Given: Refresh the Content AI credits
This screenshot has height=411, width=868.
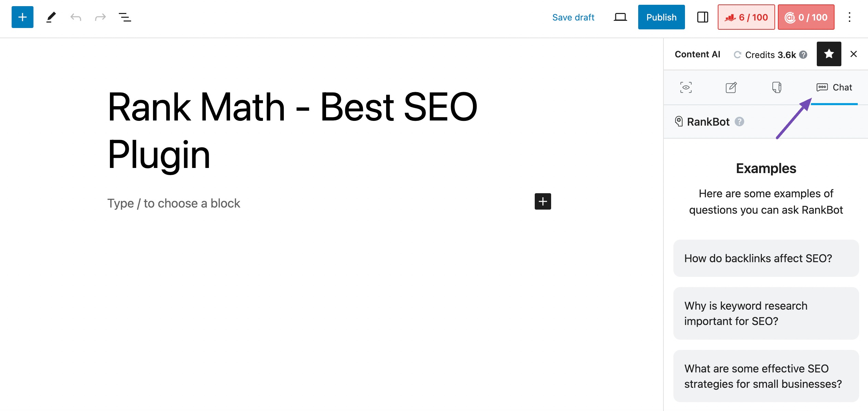Looking at the screenshot, I should [738, 55].
